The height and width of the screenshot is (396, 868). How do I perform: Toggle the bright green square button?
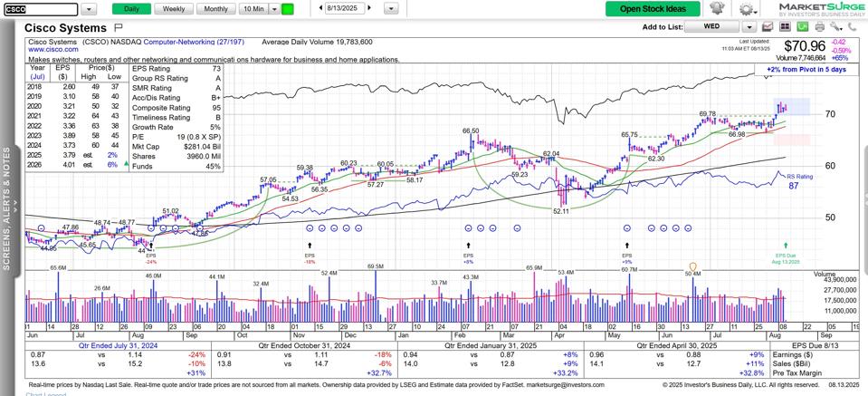(287, 9)
